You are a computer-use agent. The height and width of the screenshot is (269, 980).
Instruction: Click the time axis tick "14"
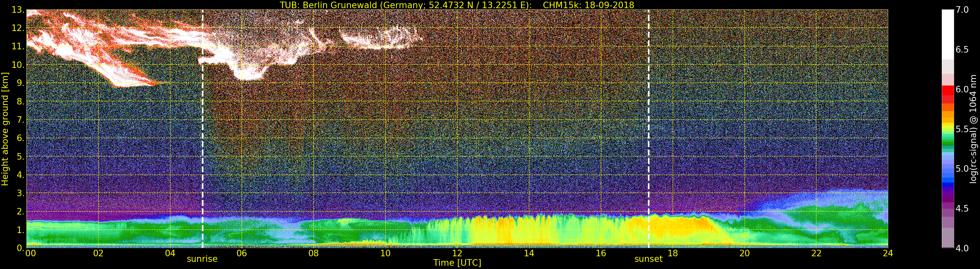(x=529, y=254)
